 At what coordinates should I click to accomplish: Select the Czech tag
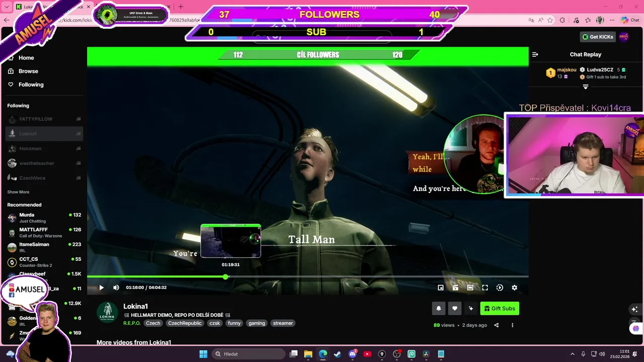pos(153,323)
